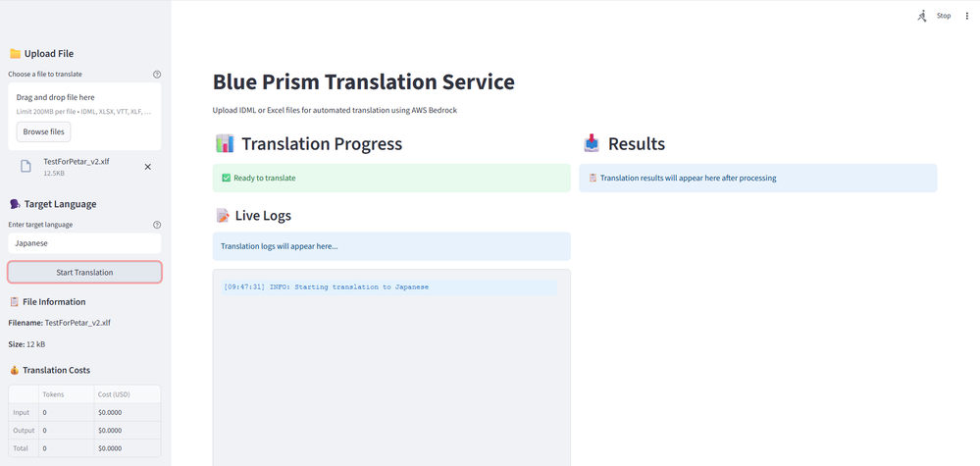Click the Translation Costs money bag icon

coord(15,370)
